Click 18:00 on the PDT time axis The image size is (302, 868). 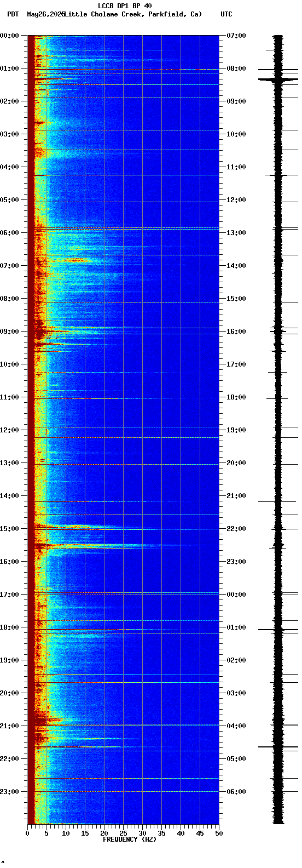tap(10, 627)
